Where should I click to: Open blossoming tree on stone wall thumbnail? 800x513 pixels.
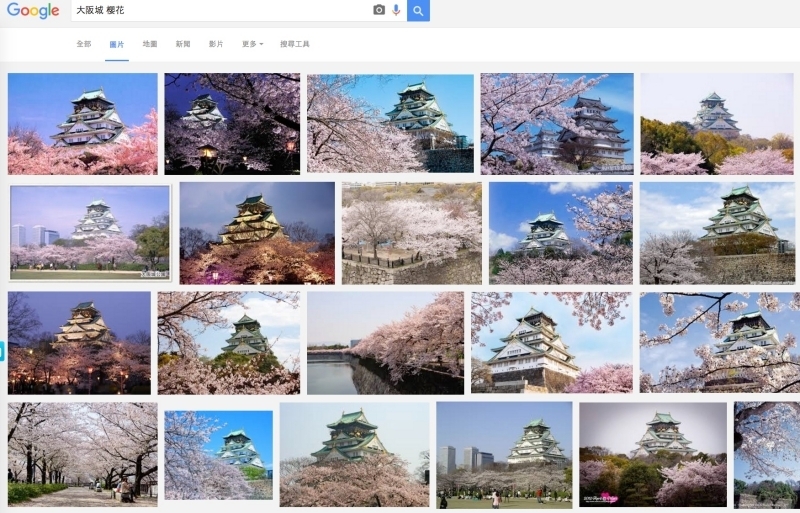click(x=412, y=233)
